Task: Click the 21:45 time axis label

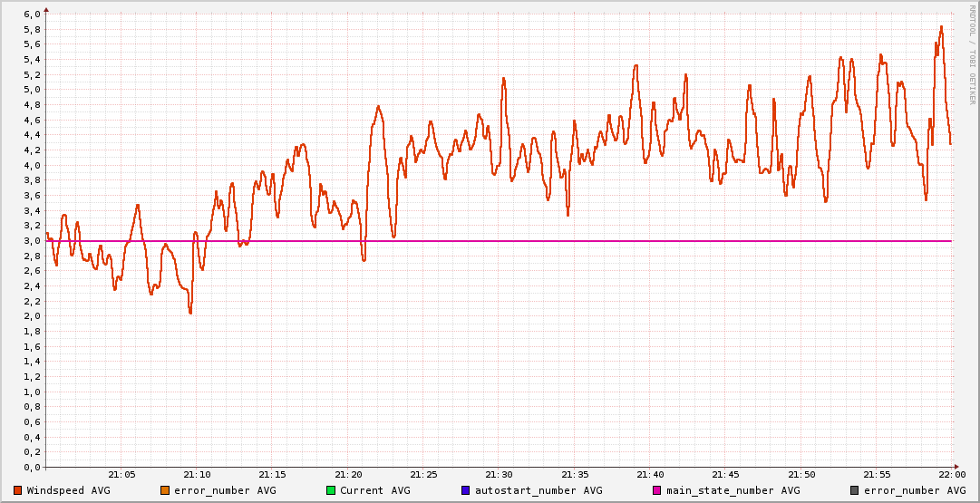Action: 725,475
